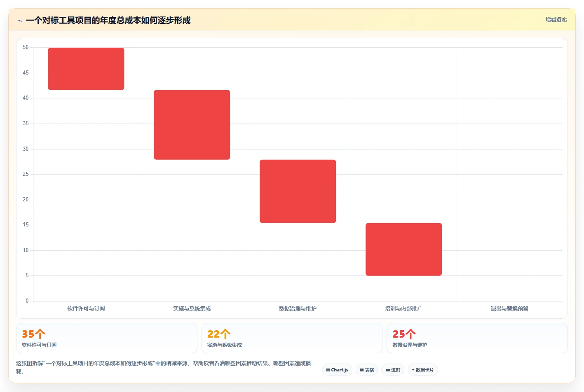Click the 数据卡片 chip star icon
The height and width of the screenshot is (392, 584).
pyautogui.click(x=413, y=370)
